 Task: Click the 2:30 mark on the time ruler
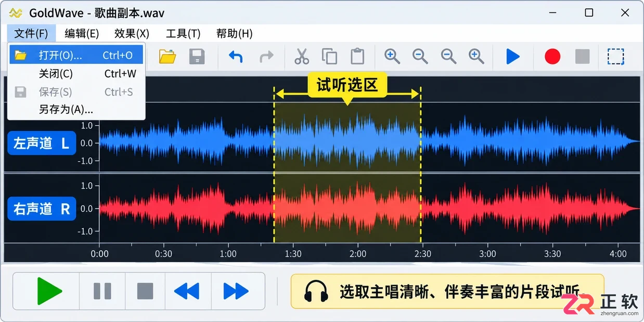(422, 254)
